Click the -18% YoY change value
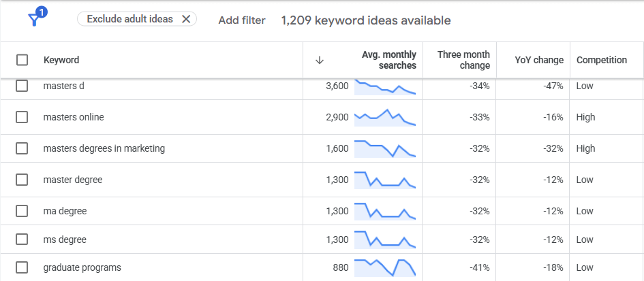The width and height of the screenshot is (644, 281). click(x=553, y=267)
